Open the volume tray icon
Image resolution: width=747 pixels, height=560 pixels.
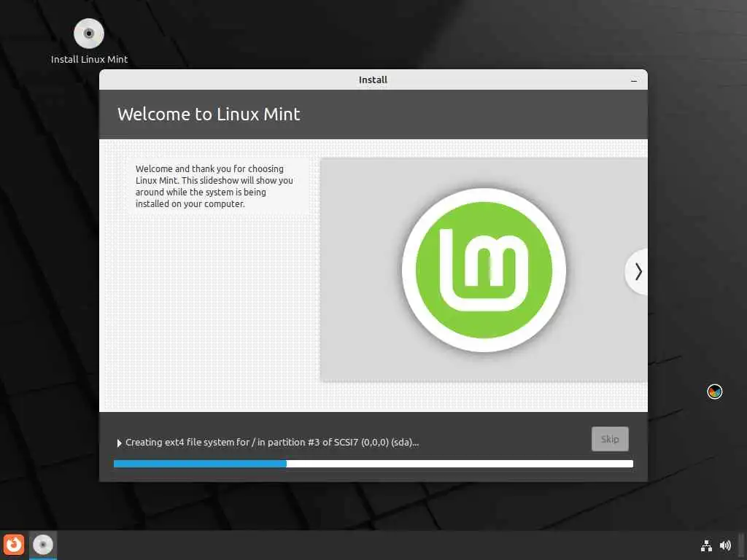coord(725,545)
